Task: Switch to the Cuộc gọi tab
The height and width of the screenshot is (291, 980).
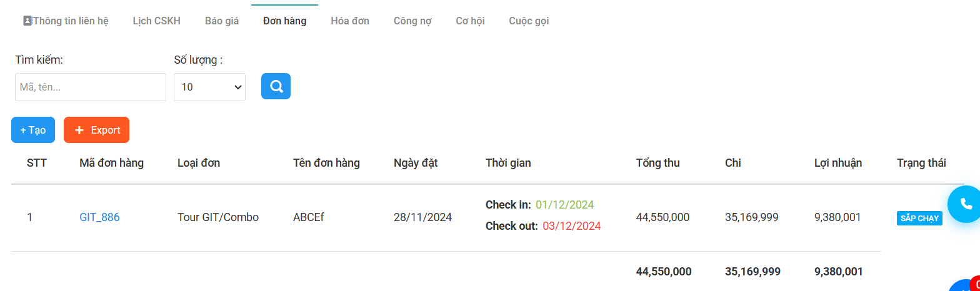Action: [529, 21]
